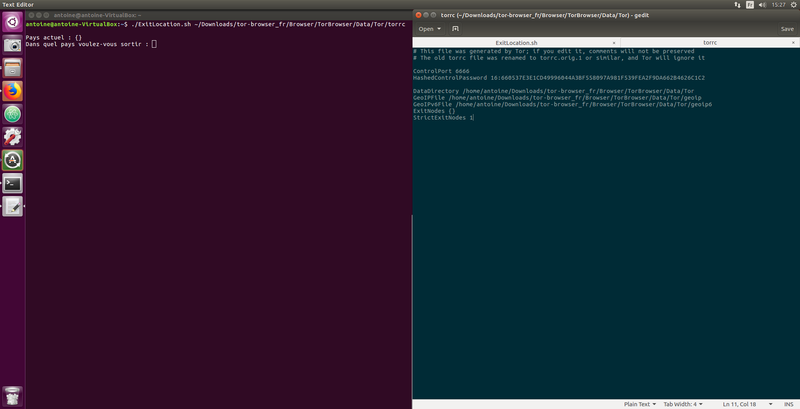Create new document with gedit toolbar icon
Screen dimensions: 800x409
455,29
